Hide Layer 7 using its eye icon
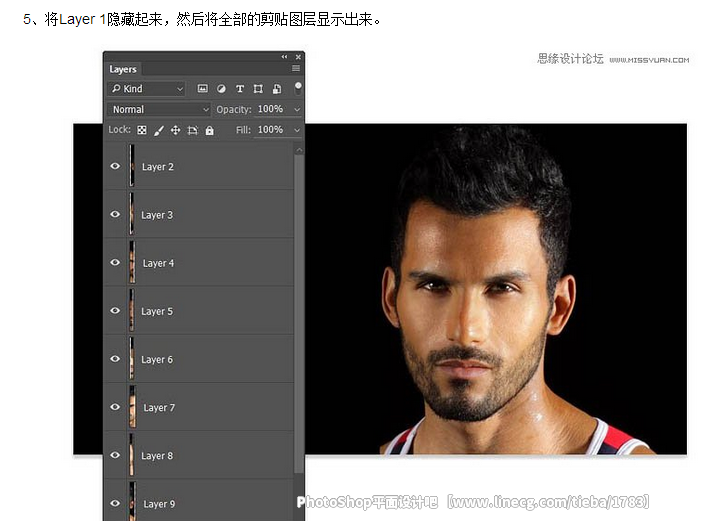The height and width of the screenshot is (521, 705). tap(115, 406)
